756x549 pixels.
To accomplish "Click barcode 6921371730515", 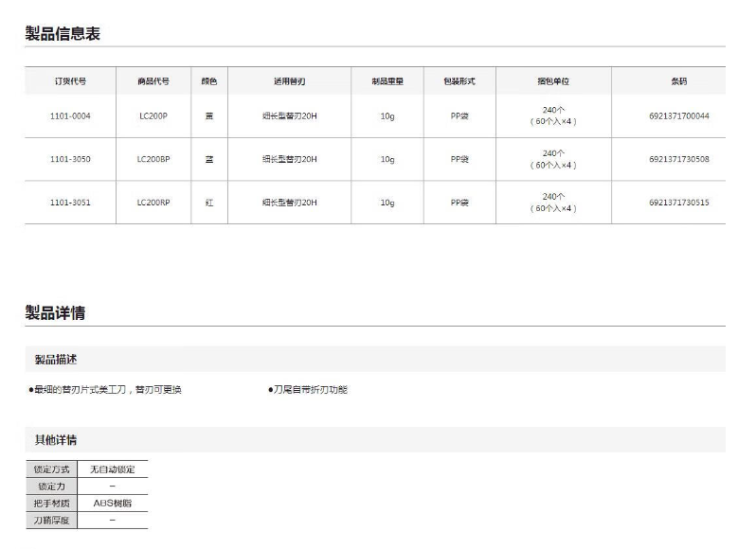I will point(678,202).
